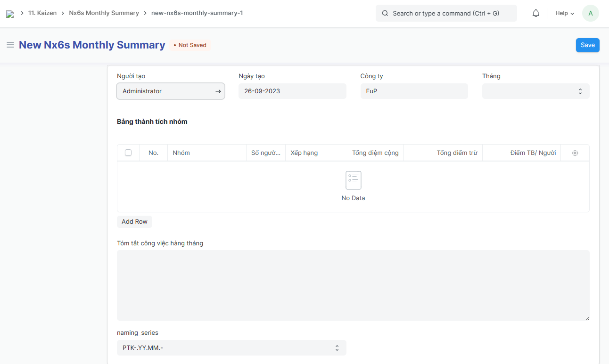Click Add Row button
Image resolution: width=609 pixels, height=364 pixels.
tap(134, 222)
